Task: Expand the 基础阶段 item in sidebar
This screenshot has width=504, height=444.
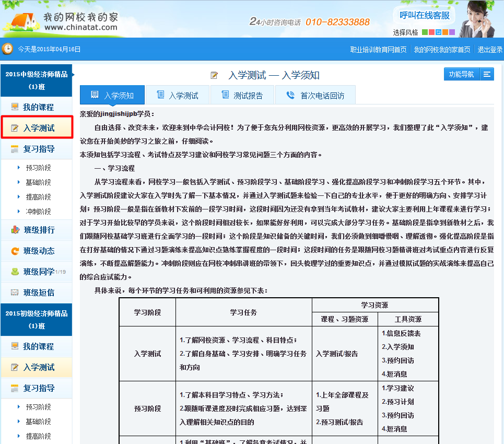Action: click(x=38, y=182)
